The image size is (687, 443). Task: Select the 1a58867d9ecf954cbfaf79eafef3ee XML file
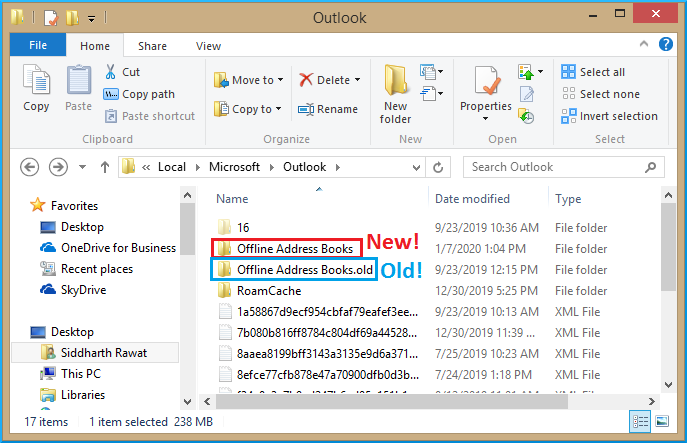(319, 312)
